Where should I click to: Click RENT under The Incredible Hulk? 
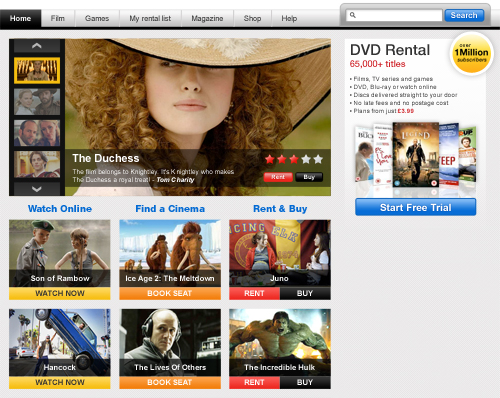coord(254,382)
